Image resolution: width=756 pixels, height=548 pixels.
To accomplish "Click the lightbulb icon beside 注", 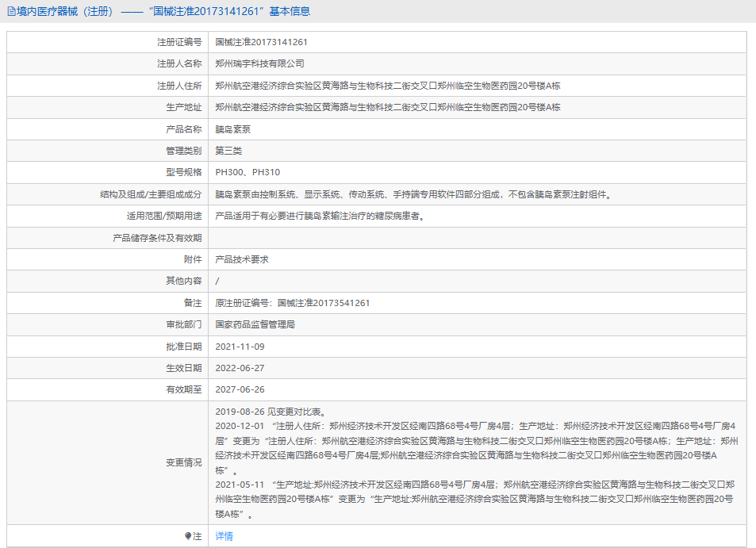I will [x=188, y=536].
